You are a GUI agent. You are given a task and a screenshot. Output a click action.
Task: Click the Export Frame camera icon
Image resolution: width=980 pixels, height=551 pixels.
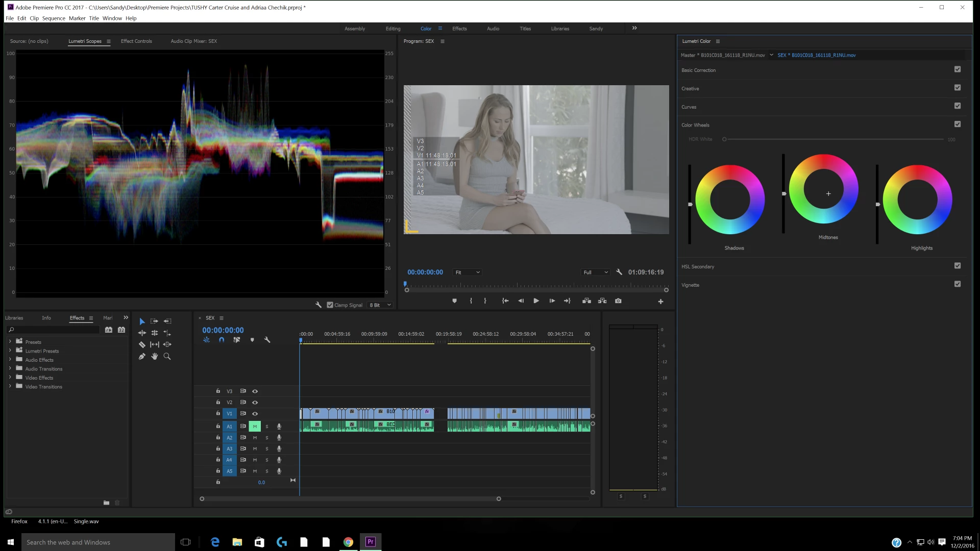618,301
